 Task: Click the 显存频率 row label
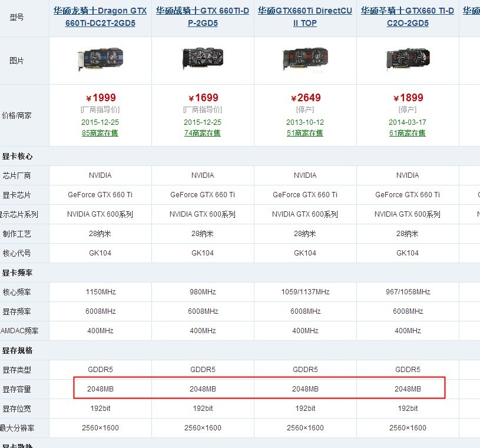click(x=16, y=311)
